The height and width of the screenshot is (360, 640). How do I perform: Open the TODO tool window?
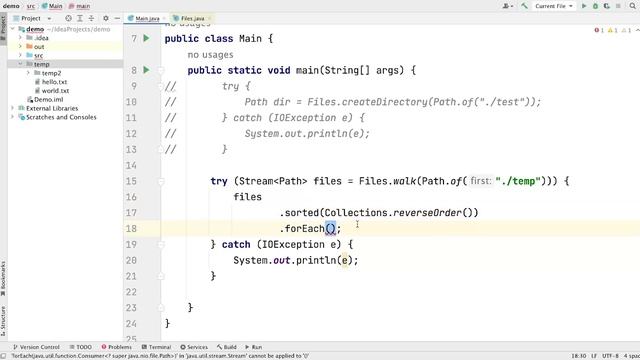coord(80,347)
